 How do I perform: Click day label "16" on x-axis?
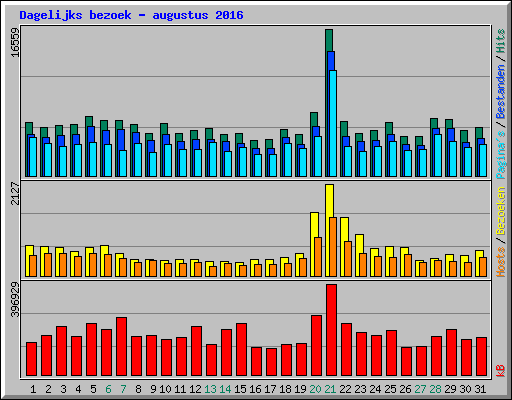255,389
